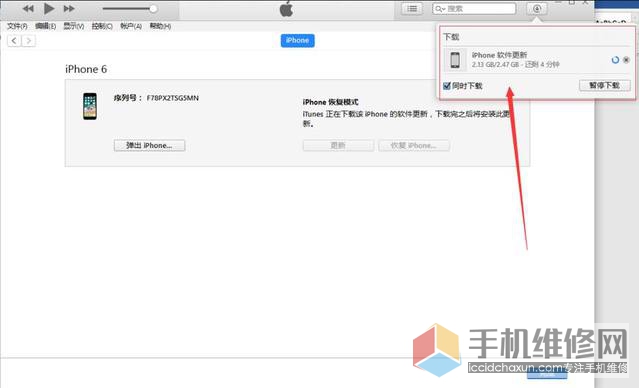Open the search magnifier dropdown
639x388 pixels.
tap(440, 9)
